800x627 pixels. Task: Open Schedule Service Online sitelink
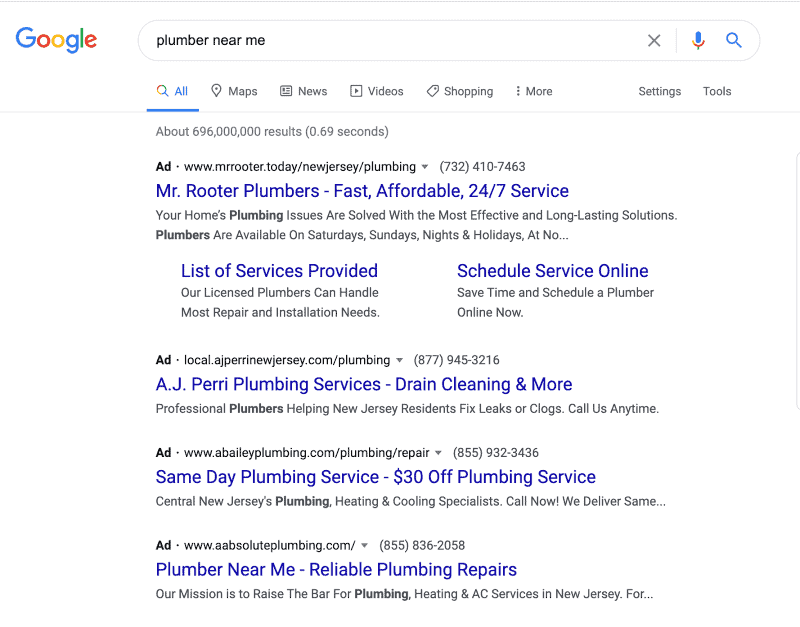click(x=553, y=271)
